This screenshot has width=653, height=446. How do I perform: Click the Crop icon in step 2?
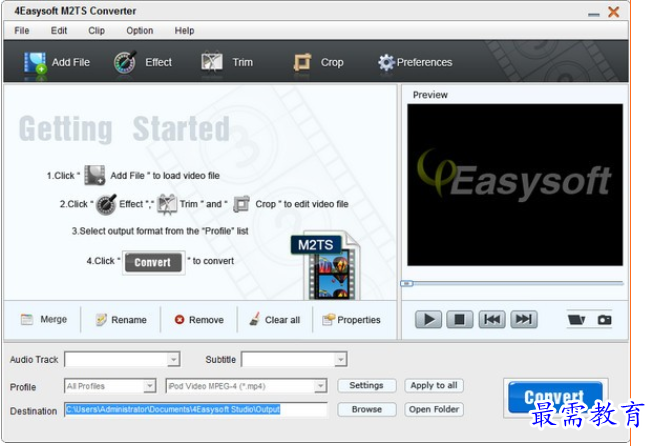click(x=242, y=204)
